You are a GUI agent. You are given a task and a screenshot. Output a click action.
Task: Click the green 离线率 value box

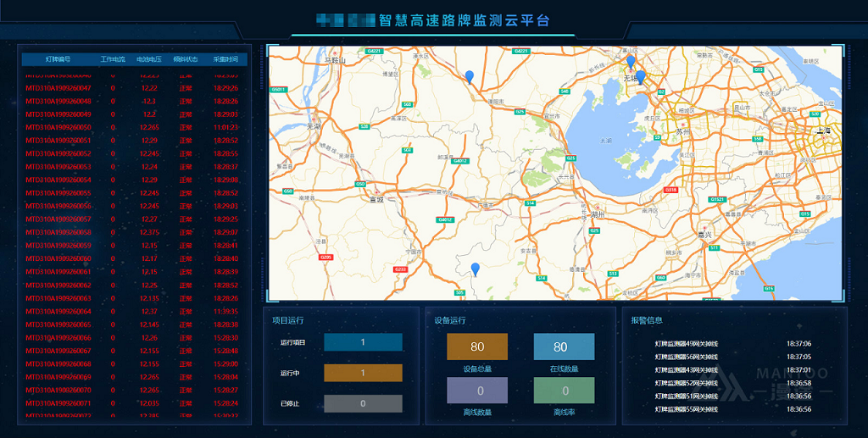564,391
